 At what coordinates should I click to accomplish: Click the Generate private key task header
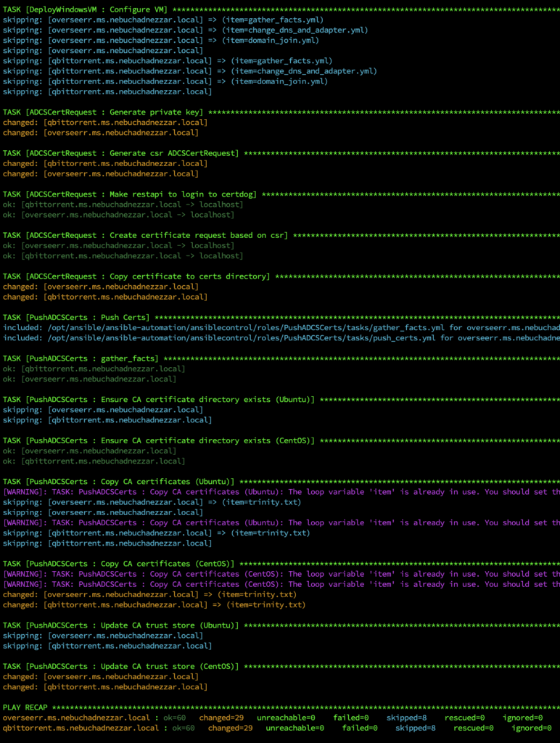click(x=104, y=112)
